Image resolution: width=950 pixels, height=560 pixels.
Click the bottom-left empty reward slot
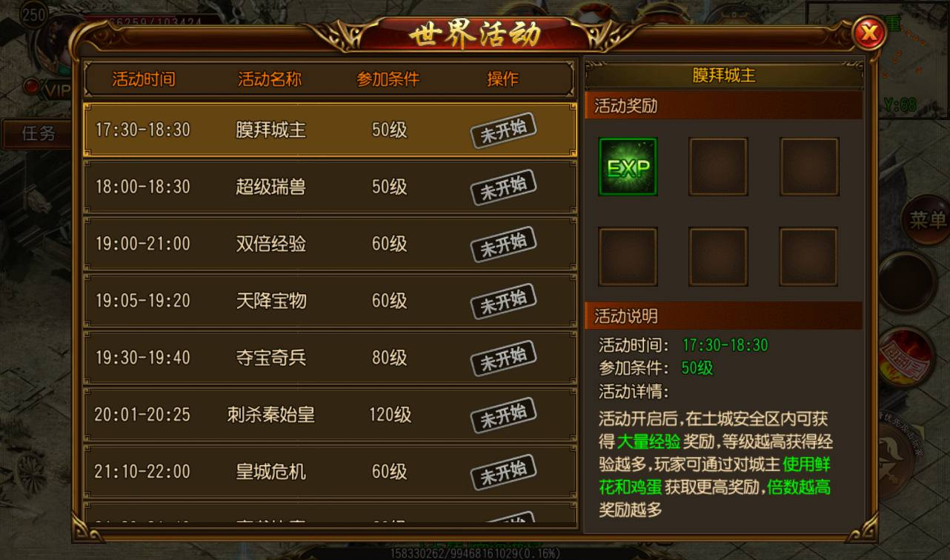(628, 257)
